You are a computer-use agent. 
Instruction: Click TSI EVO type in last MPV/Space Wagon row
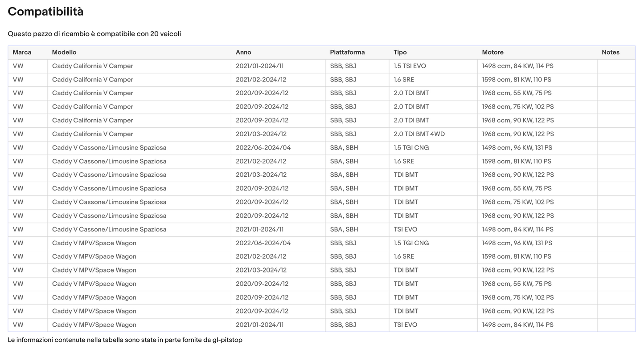[405, 325]
